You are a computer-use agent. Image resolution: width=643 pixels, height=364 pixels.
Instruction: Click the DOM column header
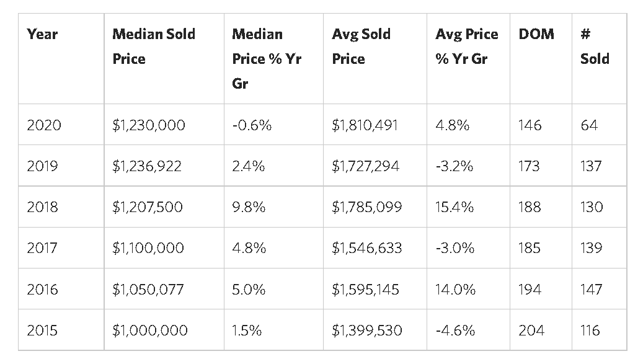coord(536,34)
